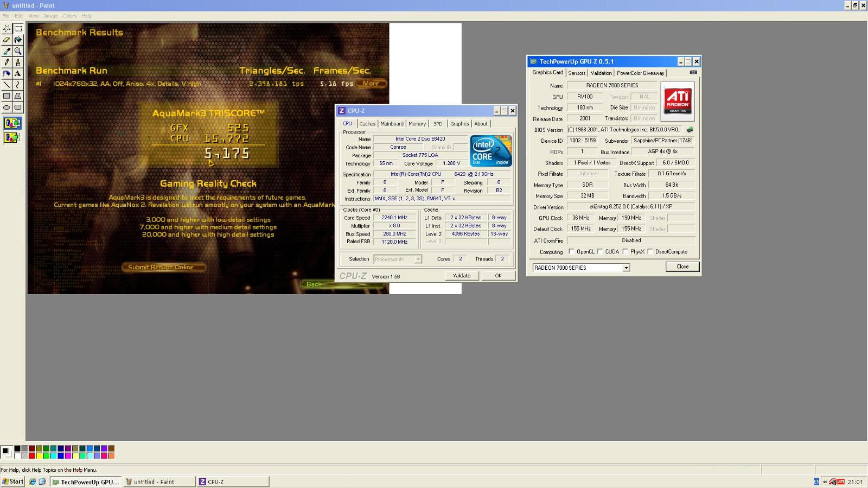This screenshot has height=488, width=868.
Task: Open the RADEON 7000 SERIES card dropdown
Action: click(x=626, y=268)
